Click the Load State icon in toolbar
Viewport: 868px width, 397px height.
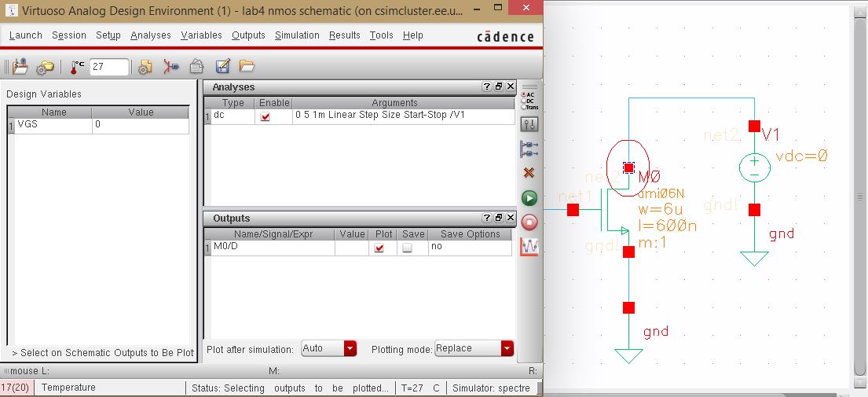tap(20, 67)
